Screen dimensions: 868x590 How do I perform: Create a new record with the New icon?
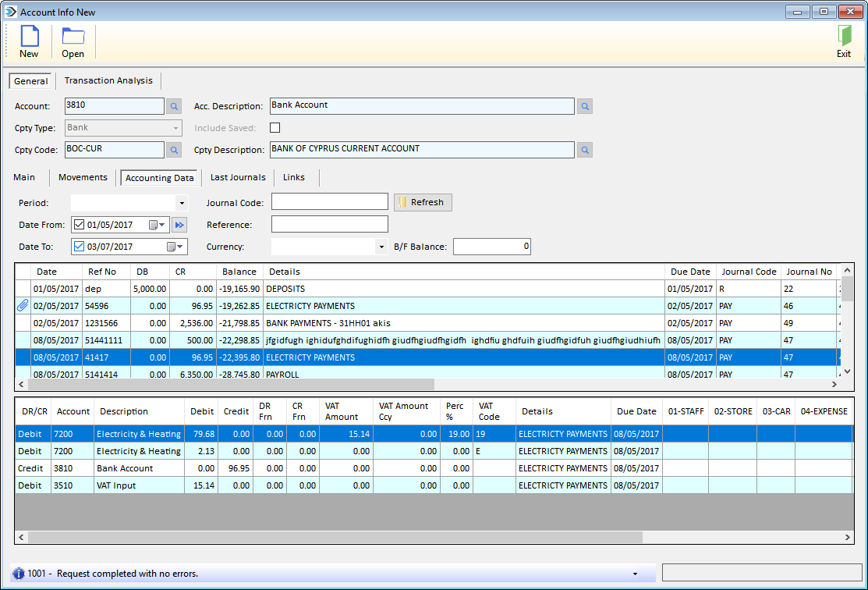pos(28,37)
